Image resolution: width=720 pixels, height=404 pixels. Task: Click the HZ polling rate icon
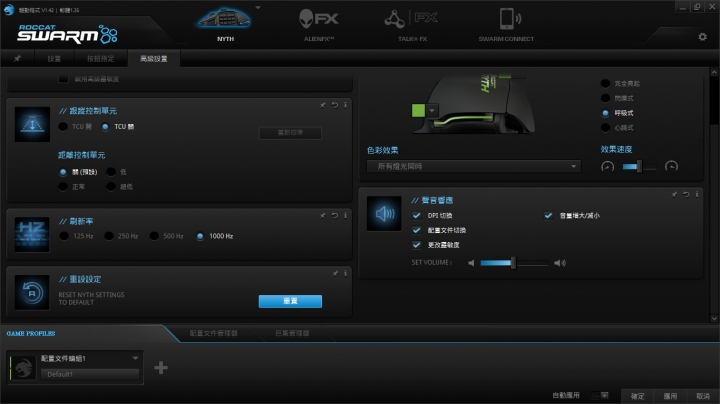(32, 235)
